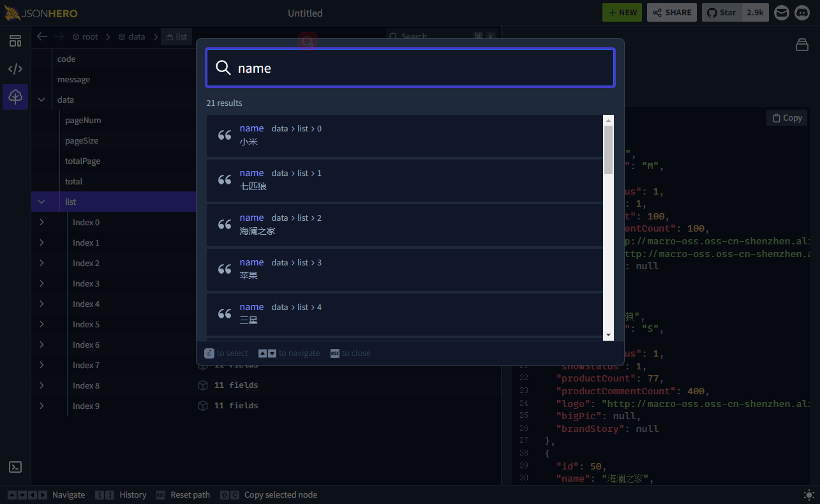
Task: Expand Index 3 in the tree
Action: [41, 283]
